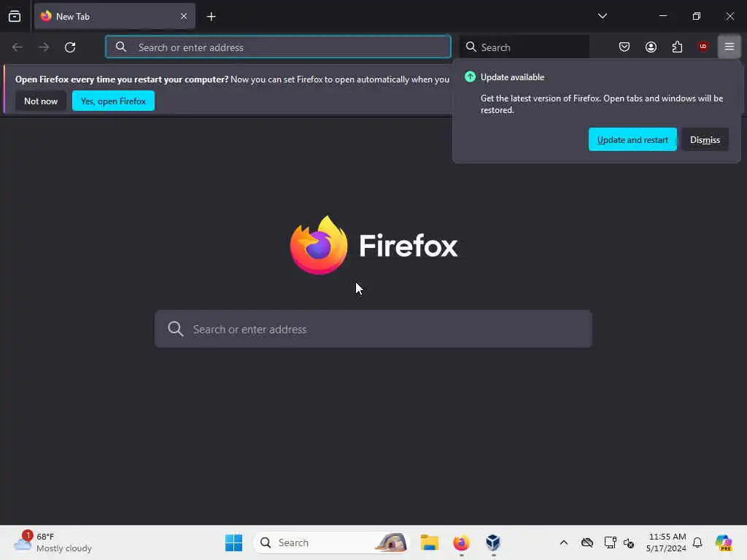This screenshot has height=560, width=747.
Task: Reload the current page
Action: [x=70, y=47]
